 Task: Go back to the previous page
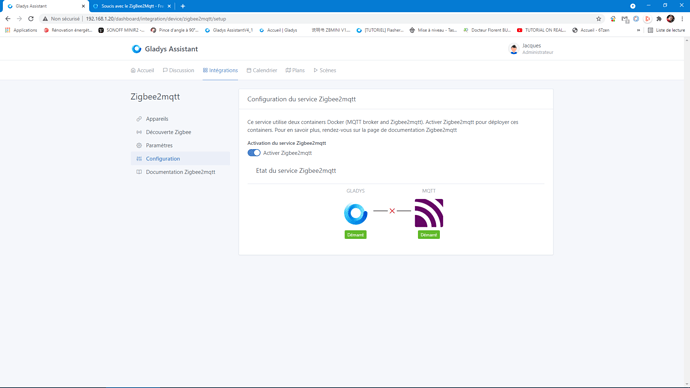click(8, 19)
